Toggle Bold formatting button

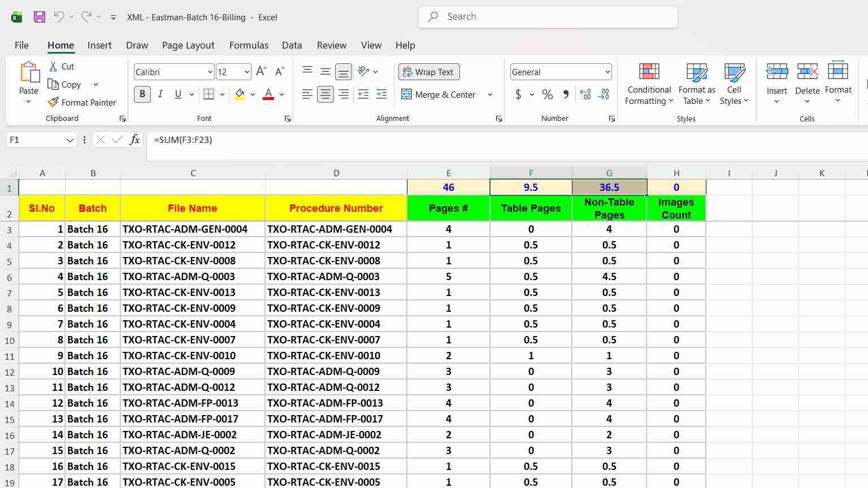click(x=142, y=94)
